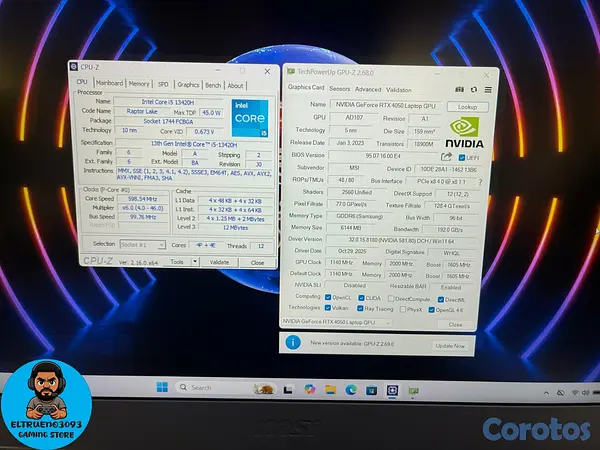Toggle the OpenGL 4.6 checkbox
This screenshot has height=450, width=600.
[432, 310]
